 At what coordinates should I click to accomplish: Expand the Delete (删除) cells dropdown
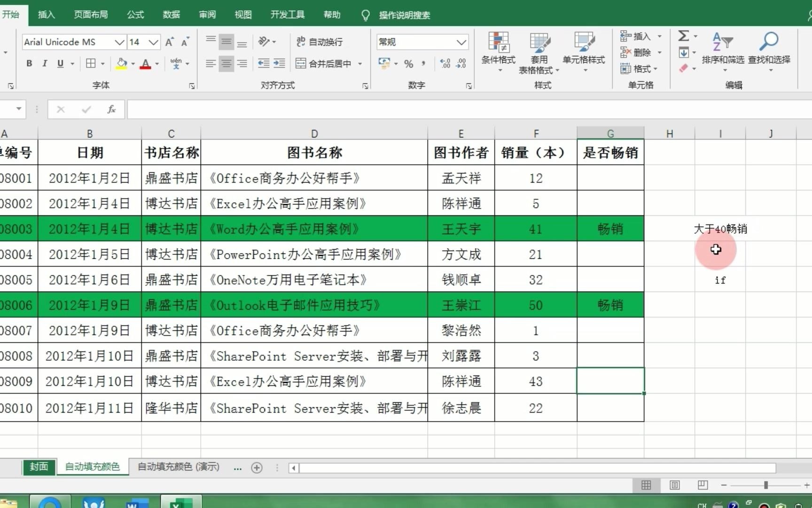click(659, 52)
